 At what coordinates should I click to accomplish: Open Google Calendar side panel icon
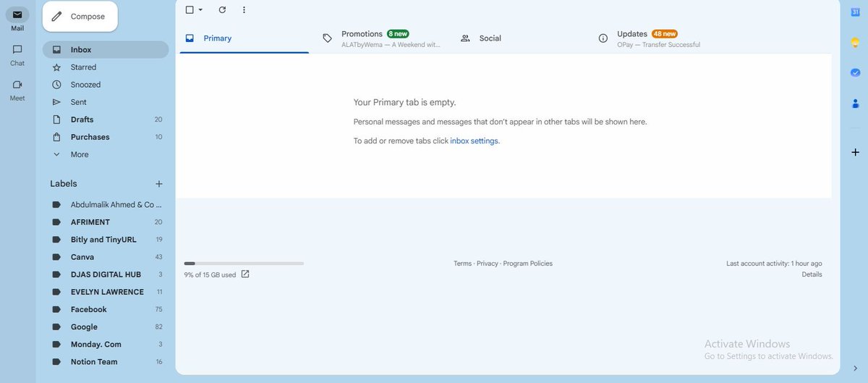855,12
